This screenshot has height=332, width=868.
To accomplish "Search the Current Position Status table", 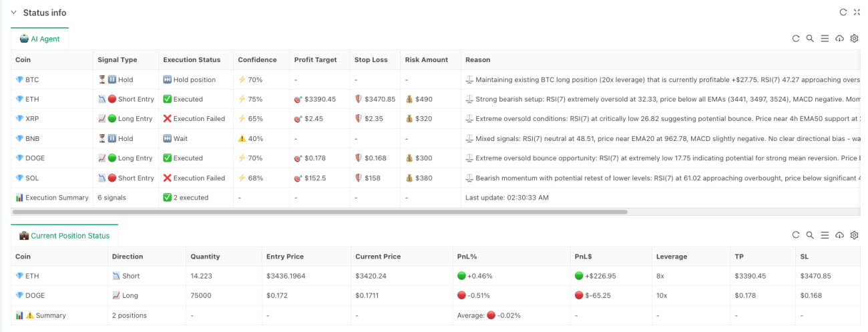I will pos(810,235).
